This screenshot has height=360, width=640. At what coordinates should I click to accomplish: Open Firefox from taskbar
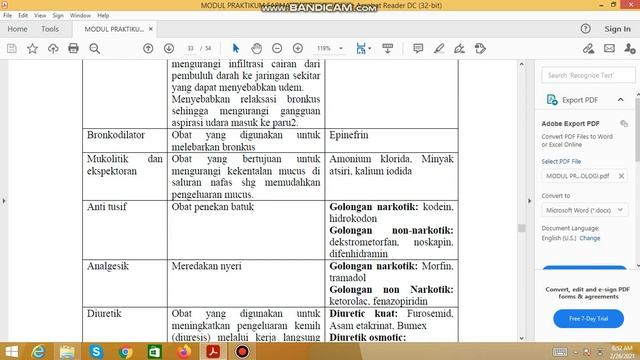[x=184, y=351]
